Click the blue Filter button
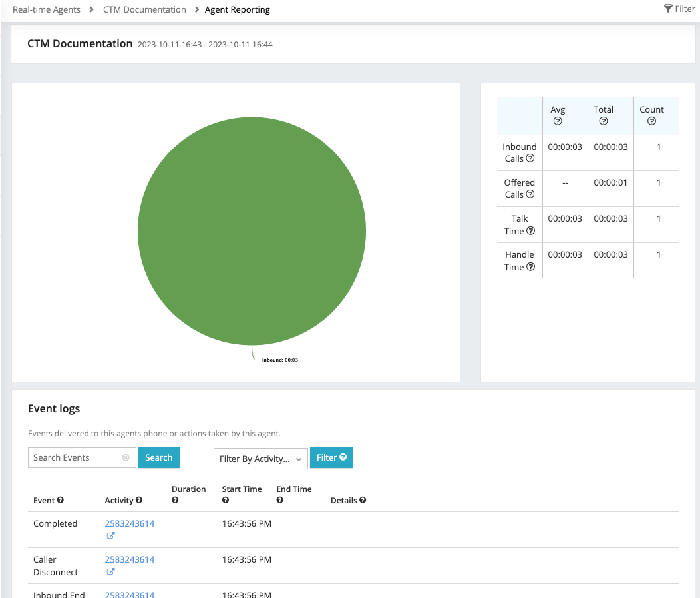Image resolution: width=700 pixels, height=598 pixels. (331, 457)
